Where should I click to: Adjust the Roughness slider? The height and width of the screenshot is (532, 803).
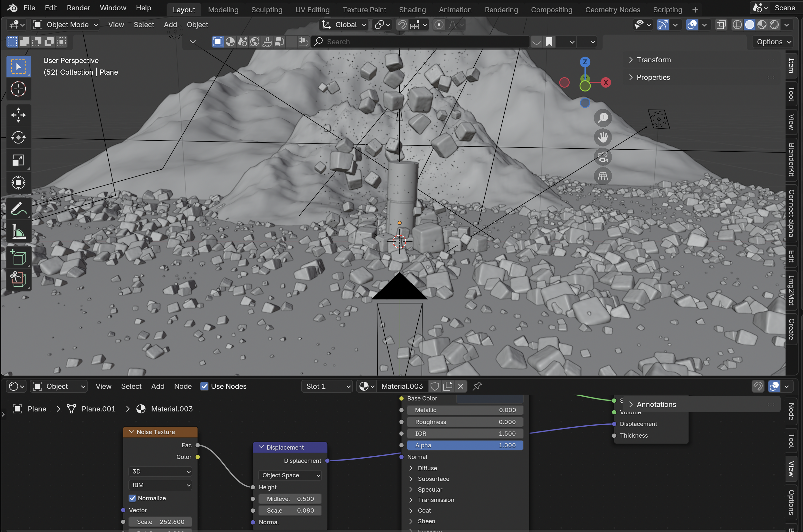(x=465, y=422)
